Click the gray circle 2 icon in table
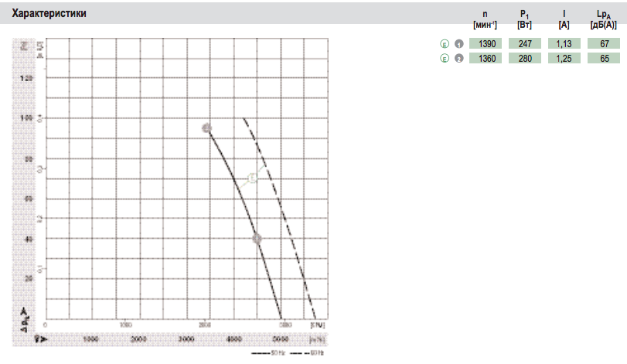Image resolution: width=627 pixels, height=364 pixels. click(458, 59)
